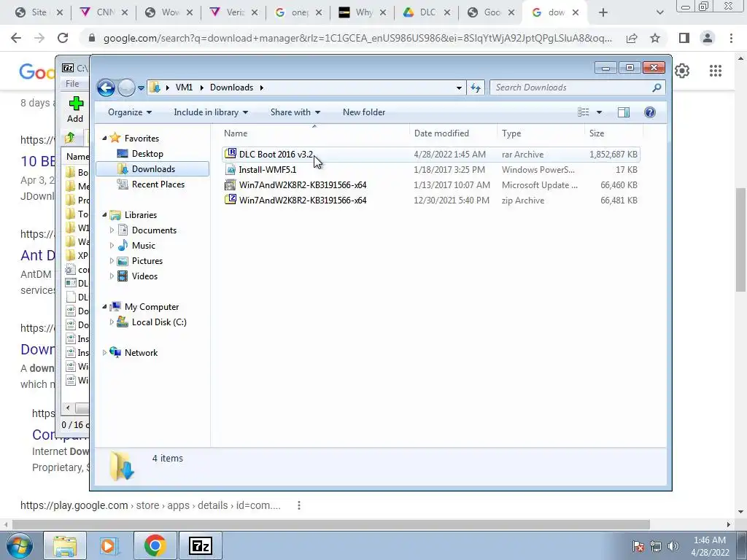Click VM1 in the address breadcrumb
This screenshot has width=747, height=560.
tap(184, 87)
